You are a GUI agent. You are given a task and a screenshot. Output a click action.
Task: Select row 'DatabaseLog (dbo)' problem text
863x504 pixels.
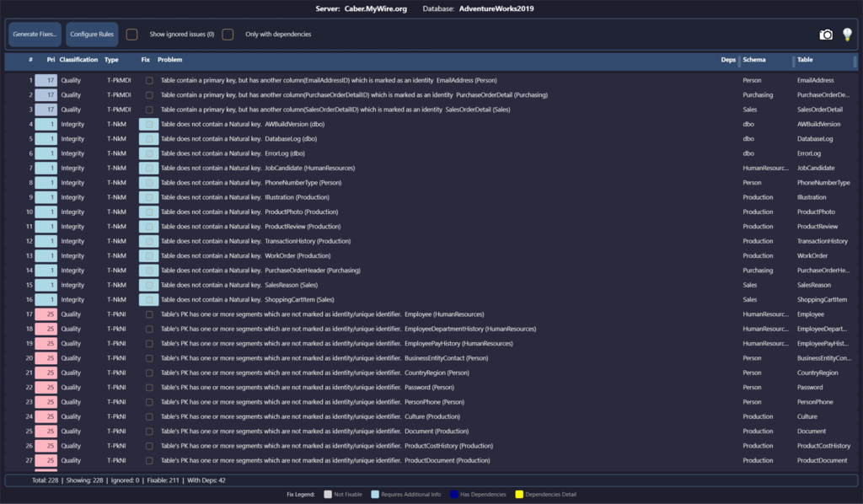point(239,139)
